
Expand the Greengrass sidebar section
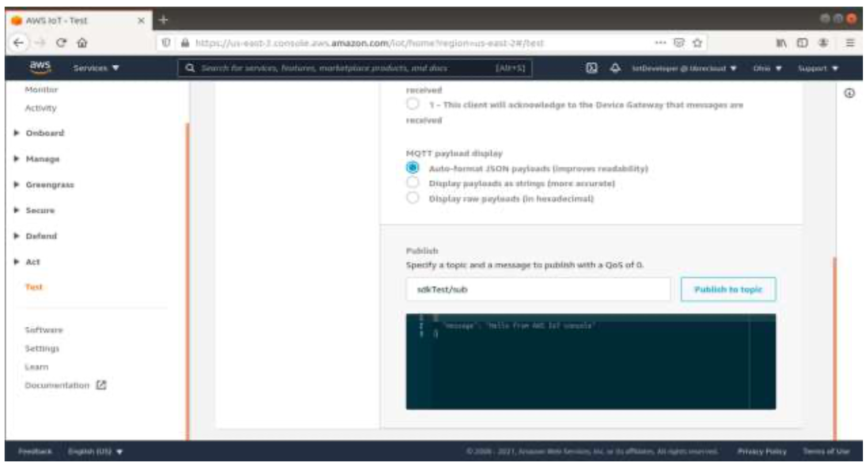click(x=49, y=185)
